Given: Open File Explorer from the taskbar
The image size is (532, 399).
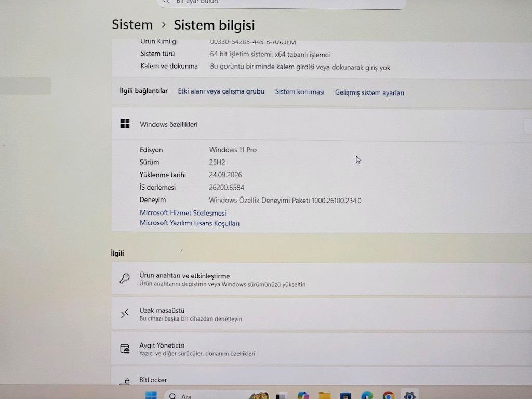Looking at the screenshot, I should tap(324, 395).
